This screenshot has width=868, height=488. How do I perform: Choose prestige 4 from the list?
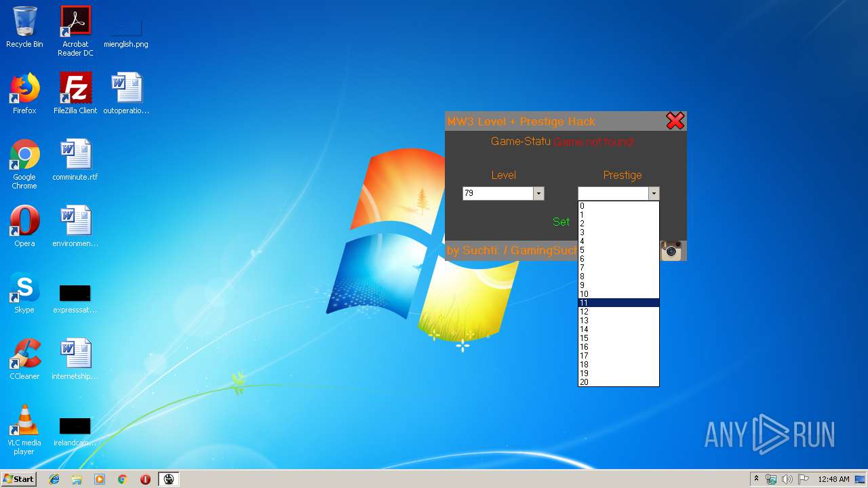[x=618, y=241]
